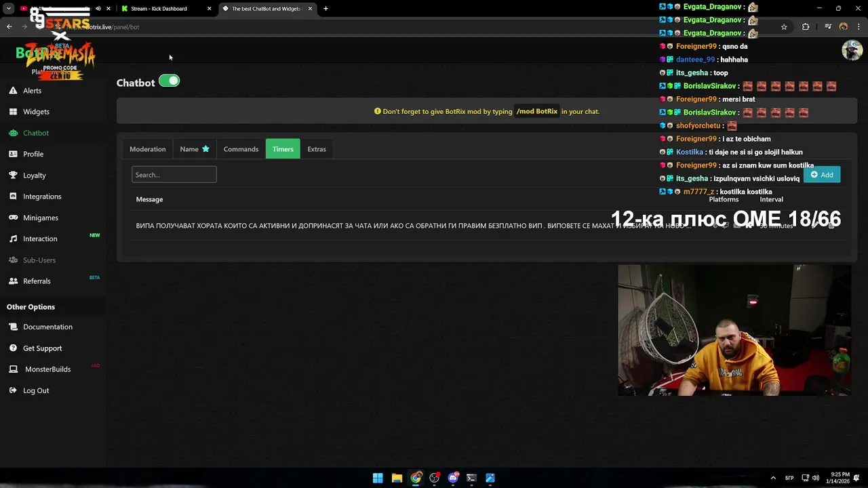Viewport: 868px width, 488px height.
Task: Select the Timers tab
Action: 283,149
